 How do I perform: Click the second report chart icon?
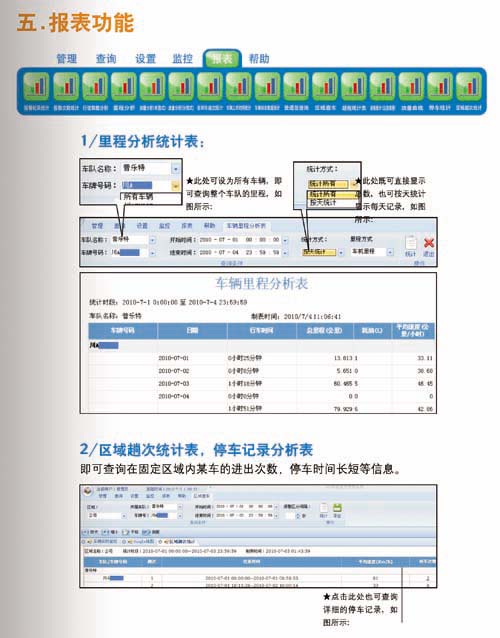pos(66,86)
